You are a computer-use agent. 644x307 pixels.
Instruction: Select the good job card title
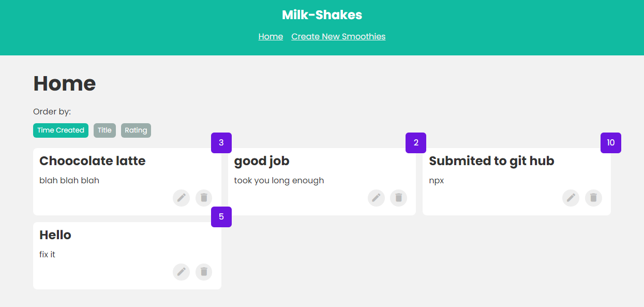pyautogui.click(x=261, y=160)
